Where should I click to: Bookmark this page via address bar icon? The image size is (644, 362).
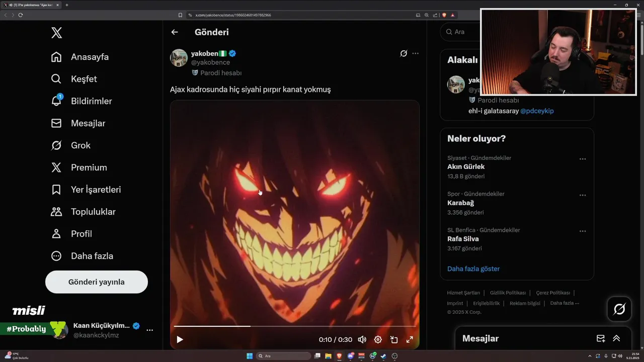pos(181,15)
